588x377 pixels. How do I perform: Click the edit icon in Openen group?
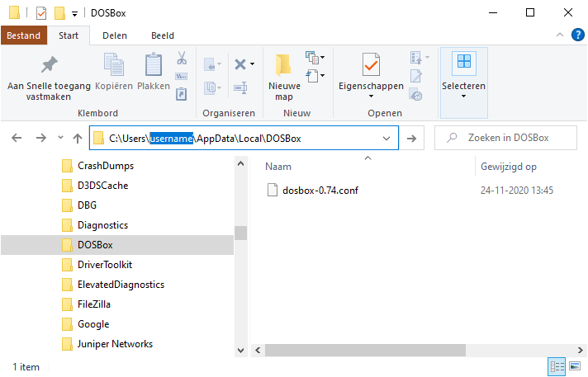point(416,76)
